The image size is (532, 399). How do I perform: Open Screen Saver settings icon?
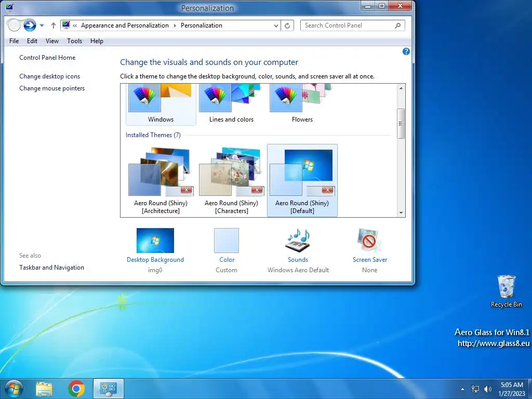point(369,240)
